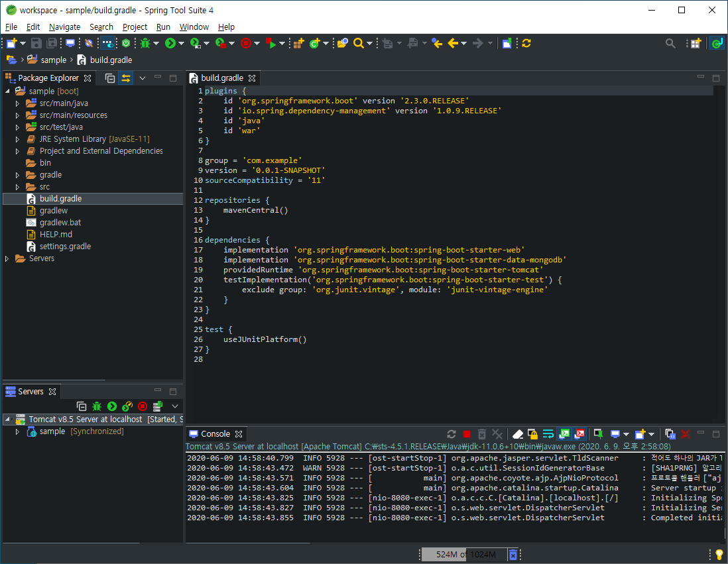This screenshot has width=728, height=564.
Task: Expand sample module under Tomcat server
Action: 17,431
